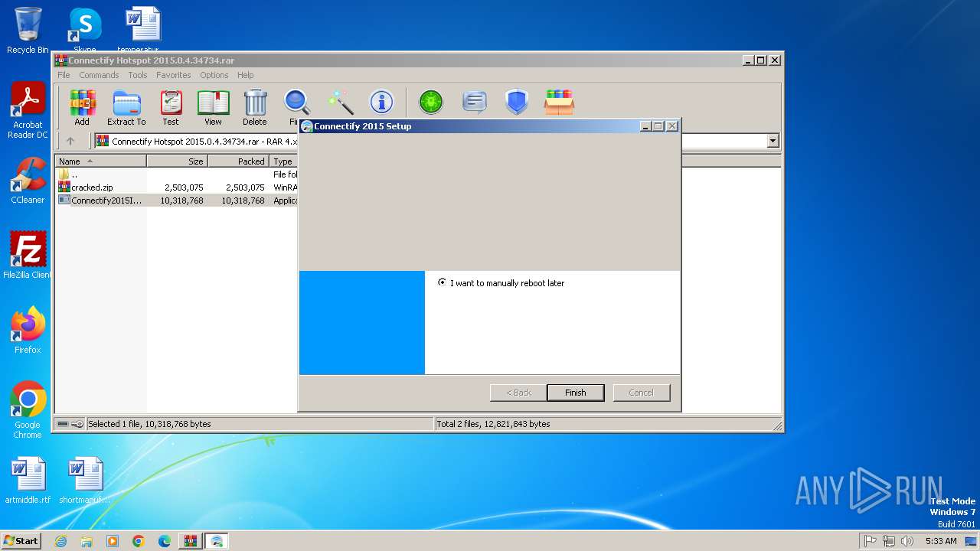
Task: Click the up-one-level arrow in WinRAR
Action: 70,141
